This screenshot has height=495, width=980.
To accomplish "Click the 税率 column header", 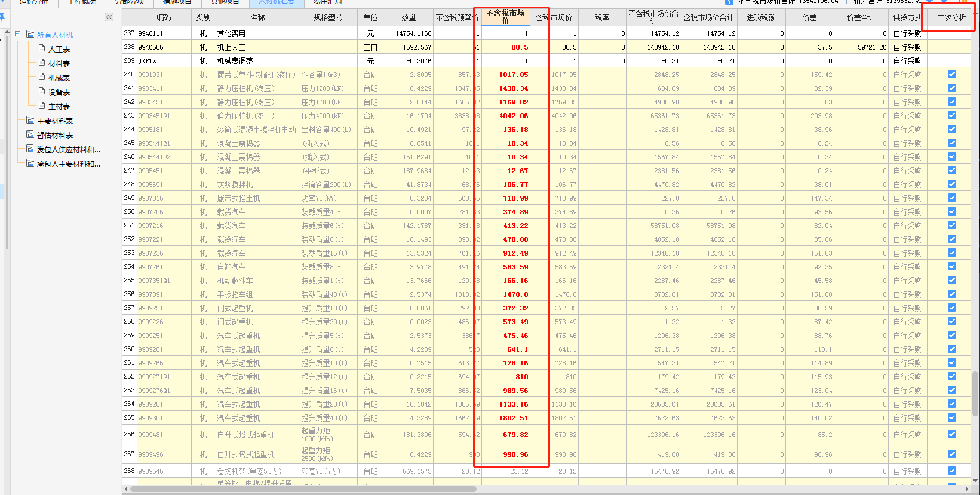I will [602, 17].
